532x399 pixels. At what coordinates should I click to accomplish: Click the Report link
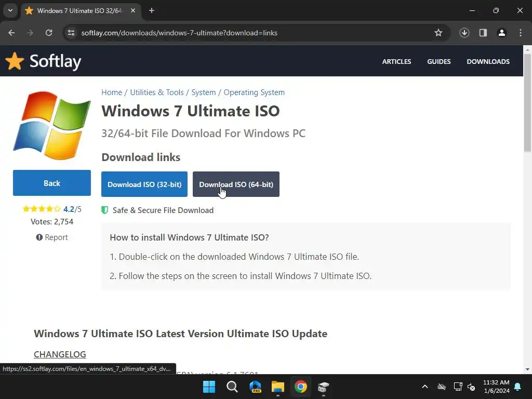[56, 237]
